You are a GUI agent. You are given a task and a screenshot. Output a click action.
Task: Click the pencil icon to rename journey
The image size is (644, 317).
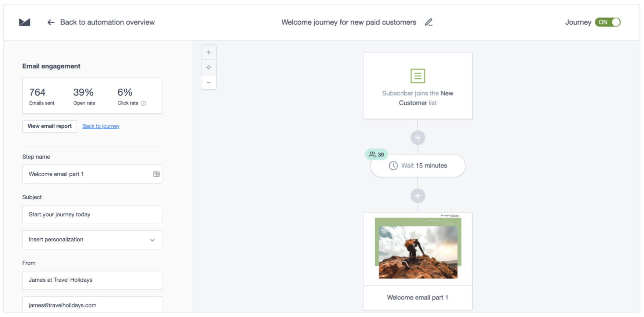(429, 22)
